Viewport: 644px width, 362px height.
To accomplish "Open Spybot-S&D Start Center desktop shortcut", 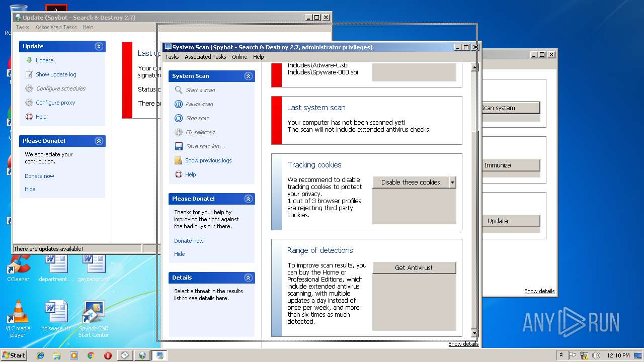I will pos(94,319).
